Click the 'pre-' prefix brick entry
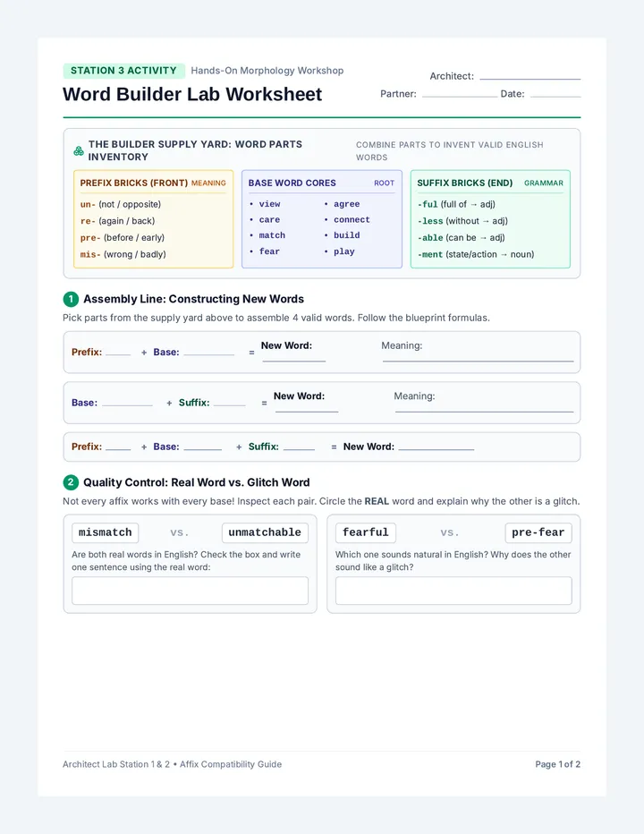Screen dimensions: 644x834 (x=123, y=238)
